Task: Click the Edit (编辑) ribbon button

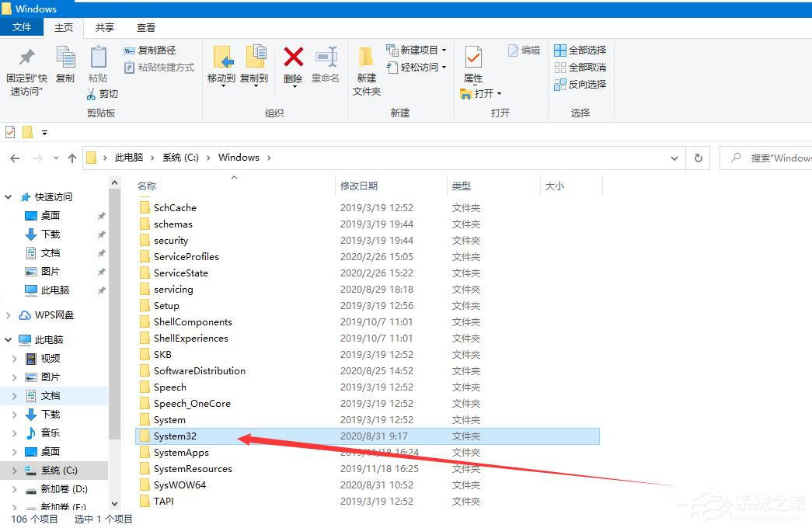Action: [x=524, y=50]
